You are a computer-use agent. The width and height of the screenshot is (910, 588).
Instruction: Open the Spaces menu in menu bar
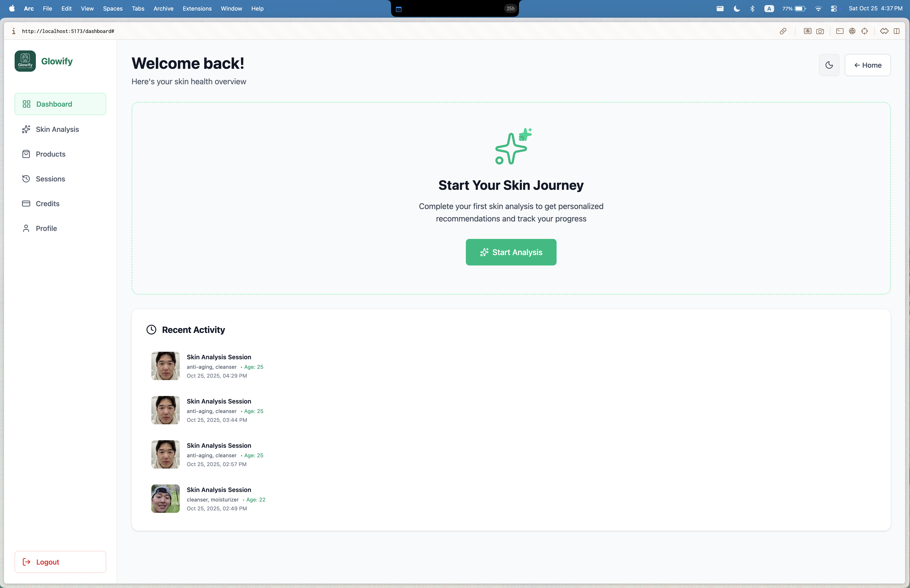(113, 8)
